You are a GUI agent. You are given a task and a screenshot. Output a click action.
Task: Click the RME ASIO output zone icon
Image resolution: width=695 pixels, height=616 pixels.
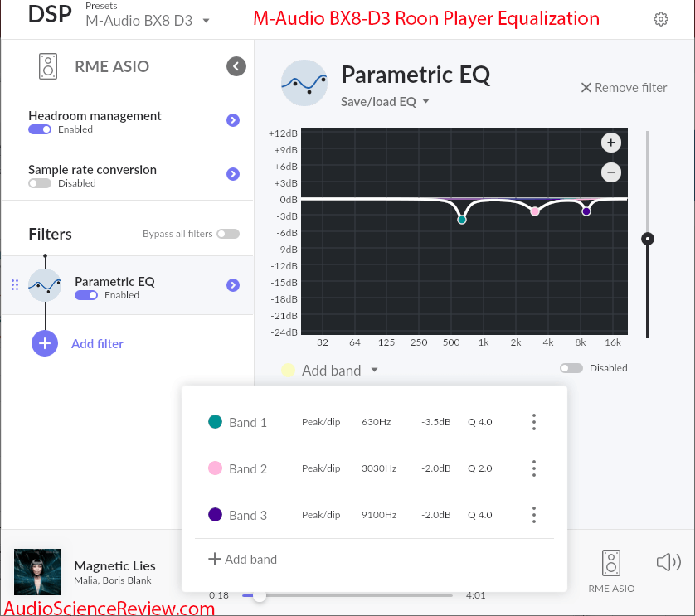pyautogui.click(x=611, y=563)
